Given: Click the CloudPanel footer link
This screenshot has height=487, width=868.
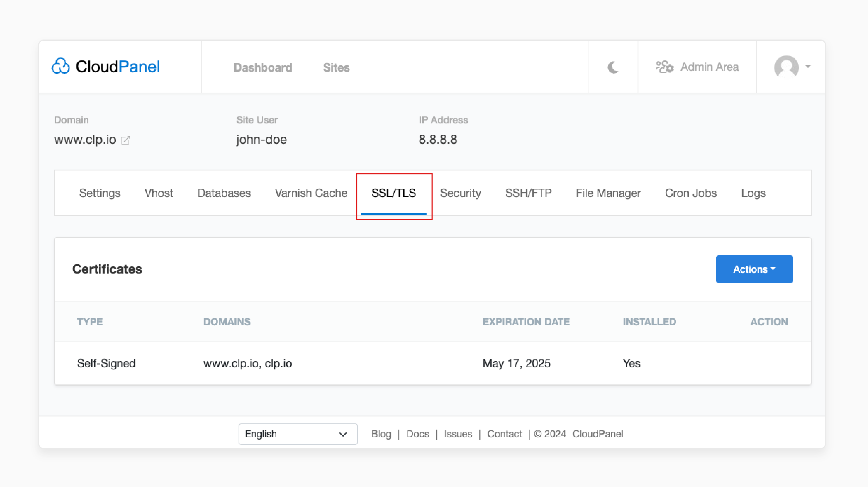Looking at the screenshot, I should [597, 434].
